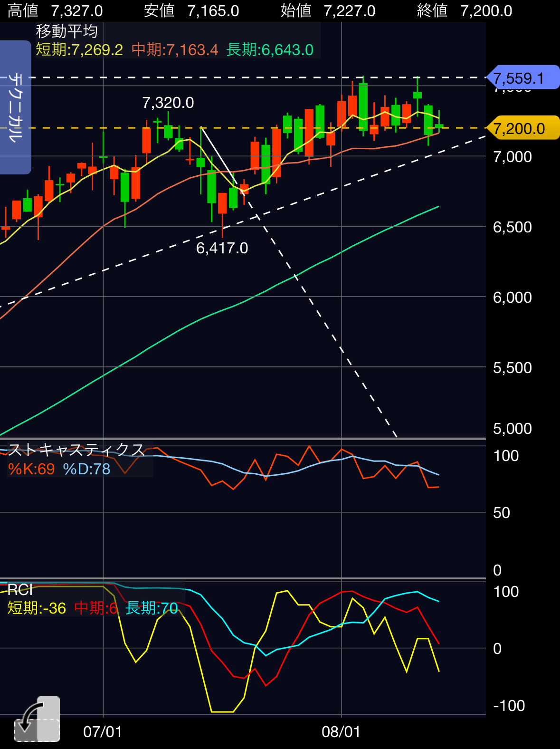Tap the 7,320.0 high price annotation
The image size is (560, 749).
pyautogui.click(x=168, y=103)
